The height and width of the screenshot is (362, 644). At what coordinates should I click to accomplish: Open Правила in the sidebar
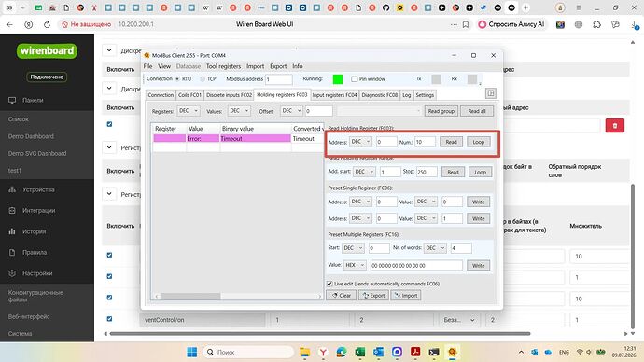pyautogui.click(x=35, y=253)
